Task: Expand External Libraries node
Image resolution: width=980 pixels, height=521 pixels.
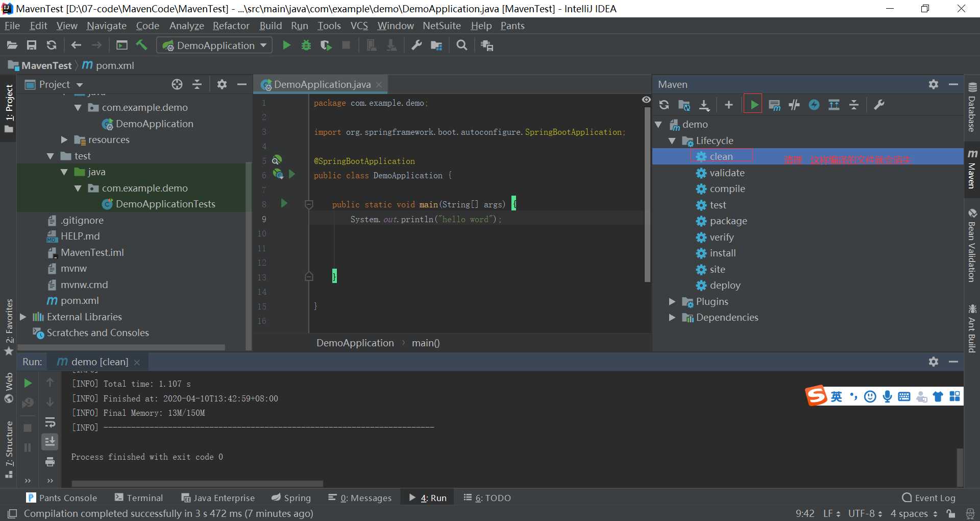Action: pos(22,317)
